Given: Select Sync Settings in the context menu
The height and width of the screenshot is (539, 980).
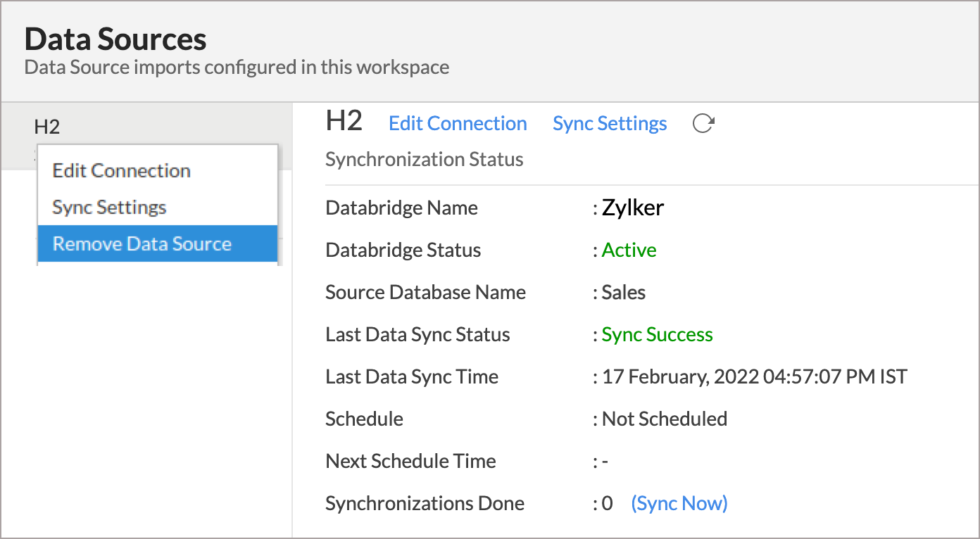Looking at the screenshot, I should [109, 207].
